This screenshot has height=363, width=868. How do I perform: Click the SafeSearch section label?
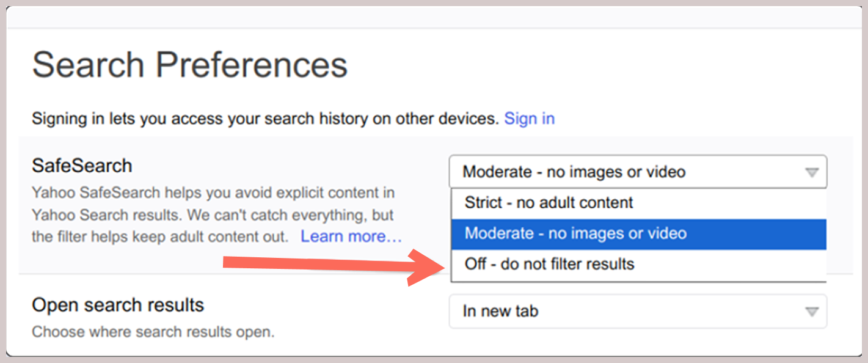pyautogui.click(x=82, y=164)
